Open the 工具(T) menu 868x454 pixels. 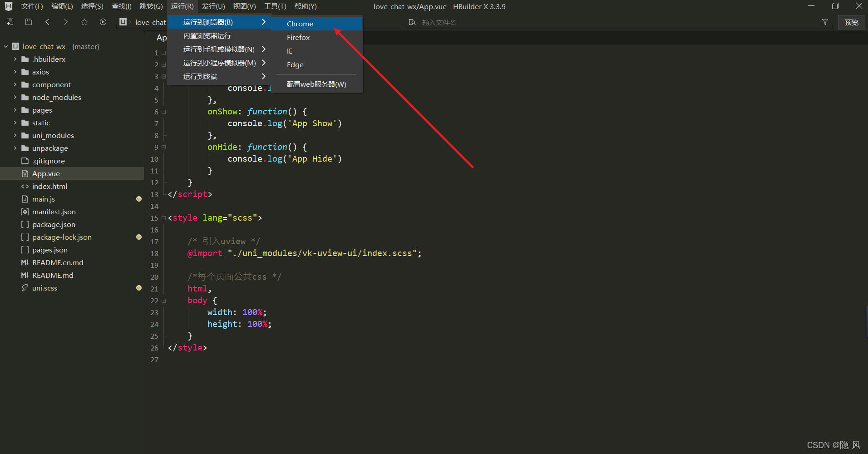[275, 6]
